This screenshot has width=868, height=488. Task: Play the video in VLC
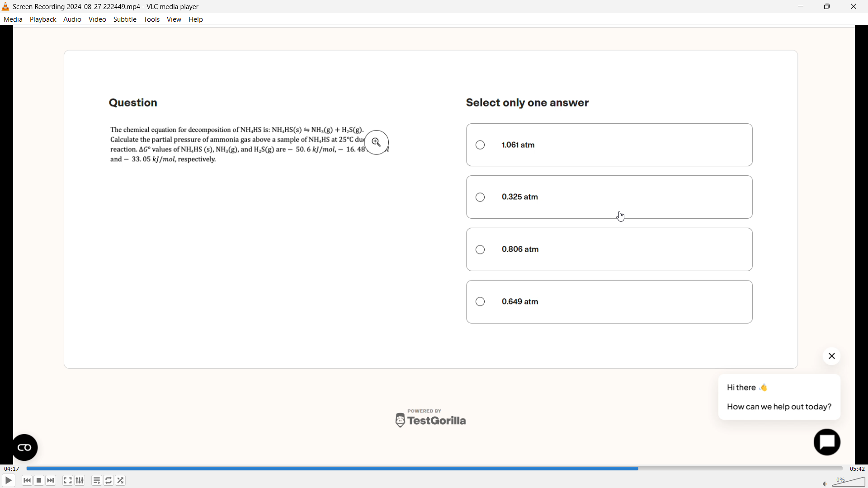tap(9, 481)
